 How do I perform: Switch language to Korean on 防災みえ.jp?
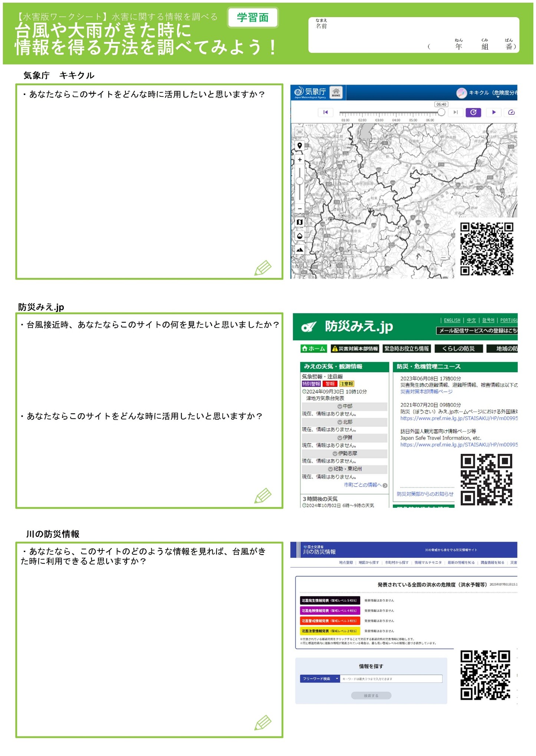[488, 320]
